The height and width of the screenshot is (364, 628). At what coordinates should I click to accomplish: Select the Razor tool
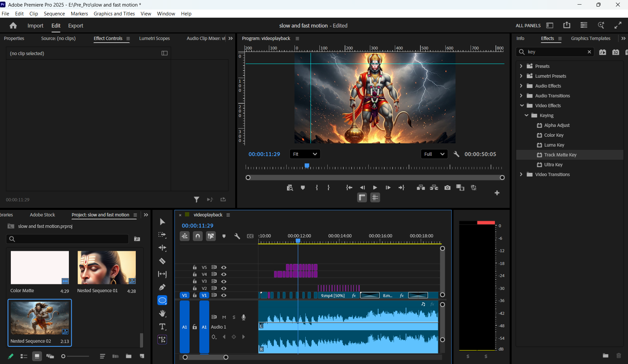[162, 261]
